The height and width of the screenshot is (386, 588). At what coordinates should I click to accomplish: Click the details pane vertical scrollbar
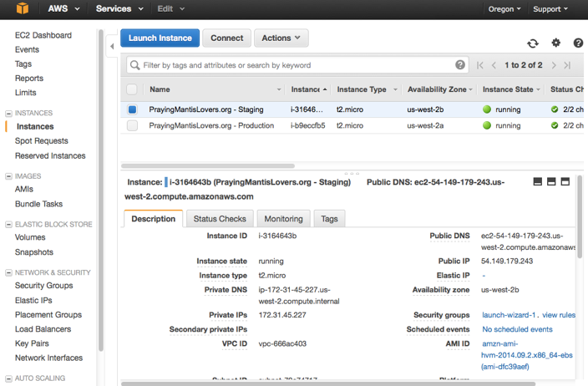pyautogui.click(x=580, y=234)
